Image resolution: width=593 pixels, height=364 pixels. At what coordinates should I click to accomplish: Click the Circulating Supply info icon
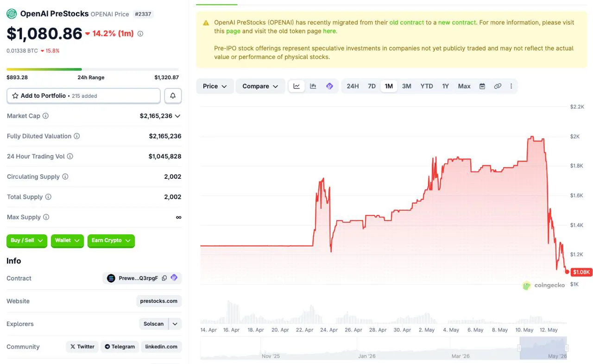tap(65, 176)
